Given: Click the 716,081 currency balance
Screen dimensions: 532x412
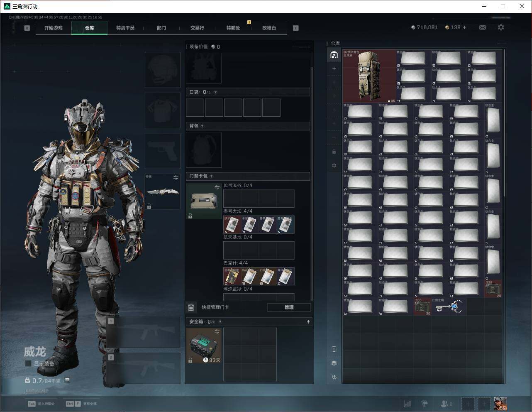Looking at the screenshot, I should pyautogui.click(x=424, y=27).
